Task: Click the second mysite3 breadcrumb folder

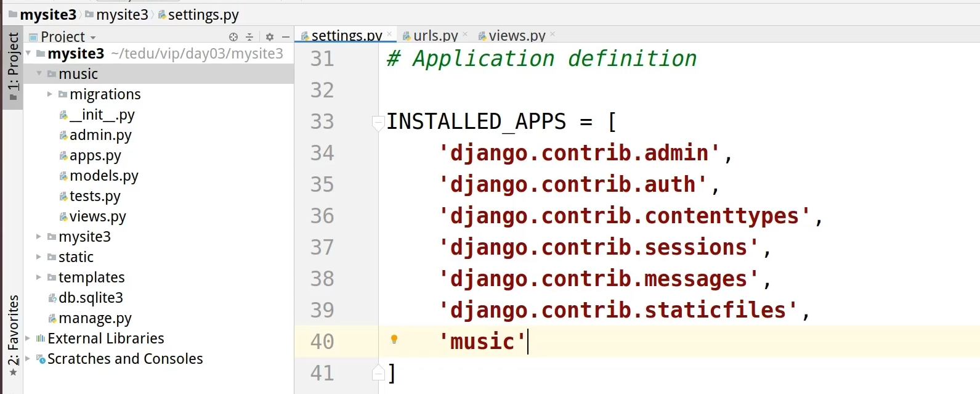Action: pyautogui.click(x=117, y=14)
